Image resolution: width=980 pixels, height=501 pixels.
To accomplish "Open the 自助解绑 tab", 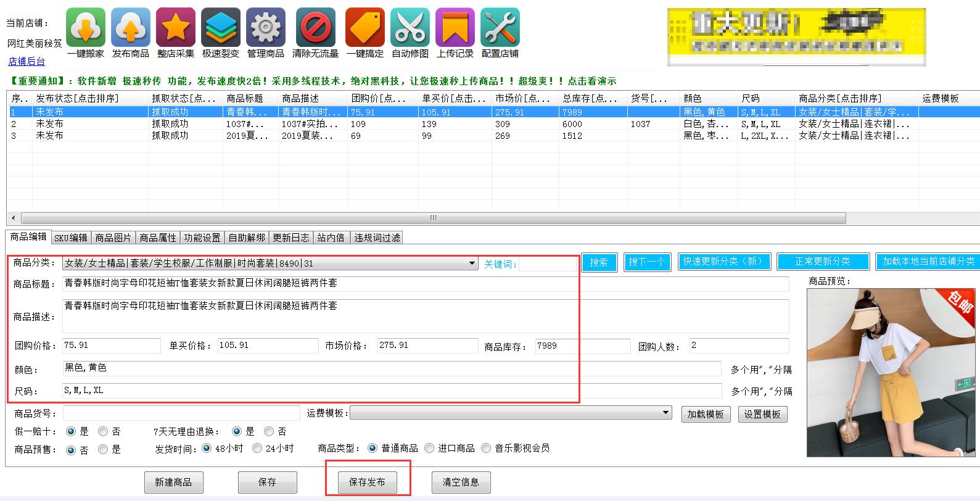I will 247,238.
